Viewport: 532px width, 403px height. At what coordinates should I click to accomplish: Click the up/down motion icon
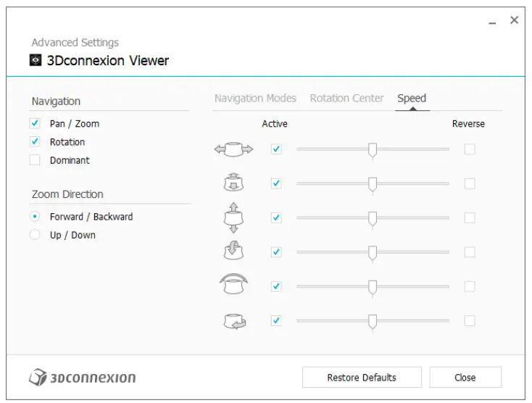pos(233,217)
